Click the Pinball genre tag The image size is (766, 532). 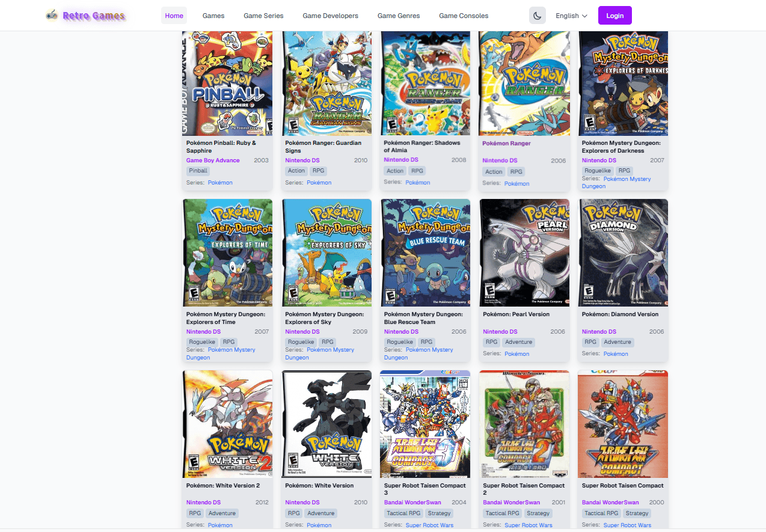[x=198, y=170]
